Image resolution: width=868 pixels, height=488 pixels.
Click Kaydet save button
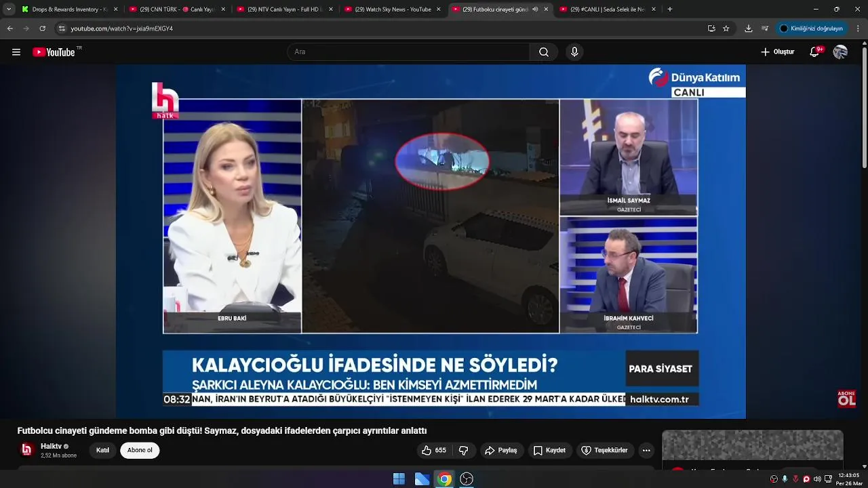tap(549, 450)
